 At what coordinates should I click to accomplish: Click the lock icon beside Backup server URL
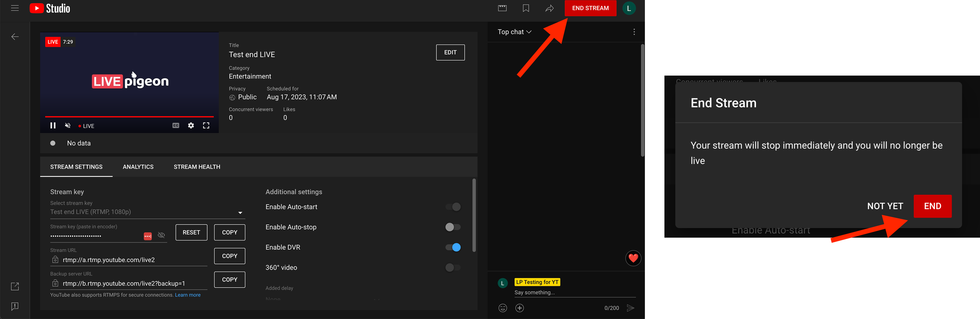click(x=55, y=283)
